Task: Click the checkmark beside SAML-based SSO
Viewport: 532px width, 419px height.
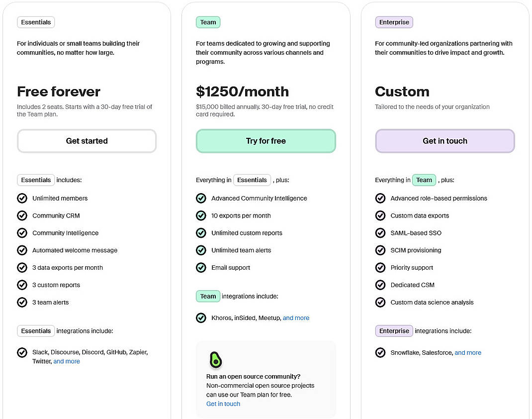Action: [380, 233]
